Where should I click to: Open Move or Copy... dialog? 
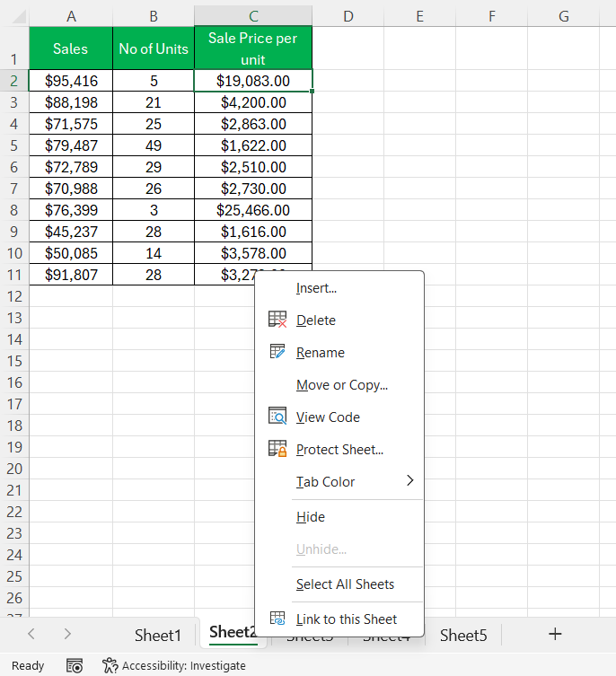(x=339, y=385)
